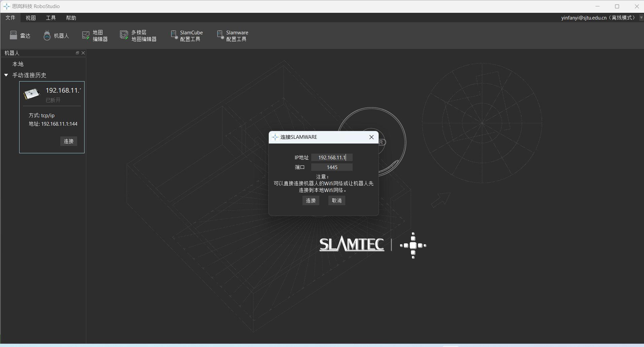This screenshot has height=347, width=644.
Task: Collapse the 手动连接历史 tree section
Action: [x=6, y=75]
